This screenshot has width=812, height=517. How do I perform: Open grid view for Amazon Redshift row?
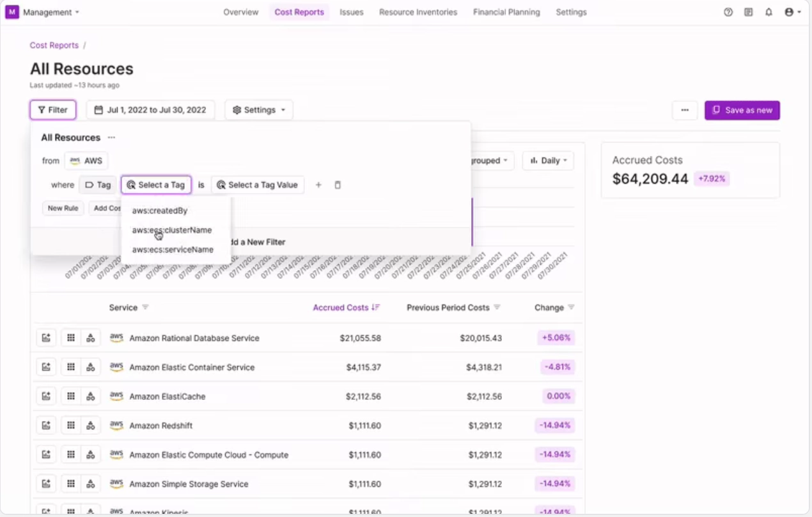tap(71, 426)
